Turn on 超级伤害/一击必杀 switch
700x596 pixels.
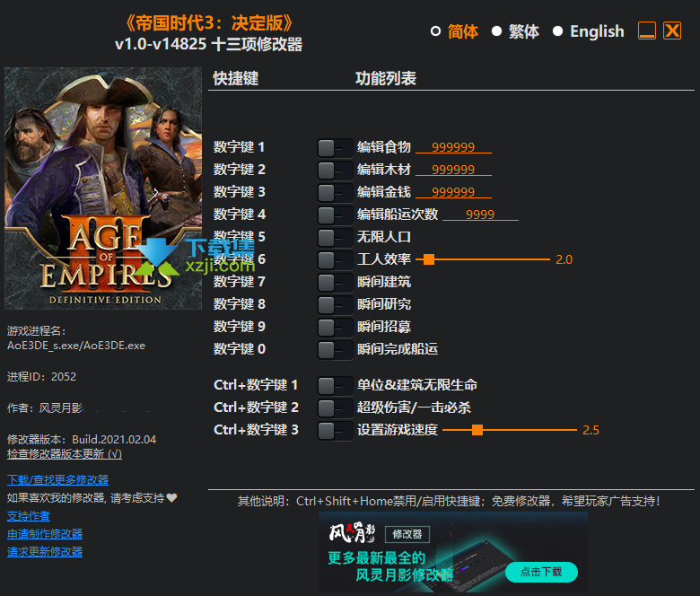(335, 408)
